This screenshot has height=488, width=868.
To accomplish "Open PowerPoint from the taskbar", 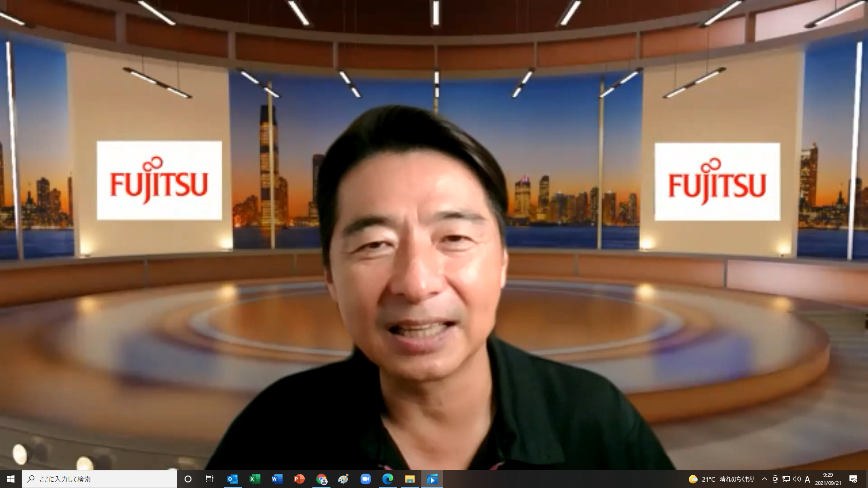I will pyautogui.click(x=299, y=479).
